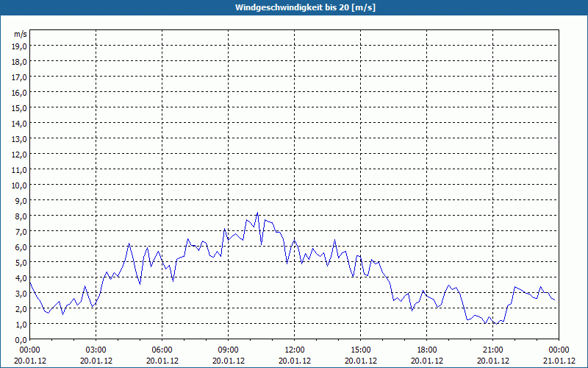Pick the '14,0' y-axis value

point(20,124)
